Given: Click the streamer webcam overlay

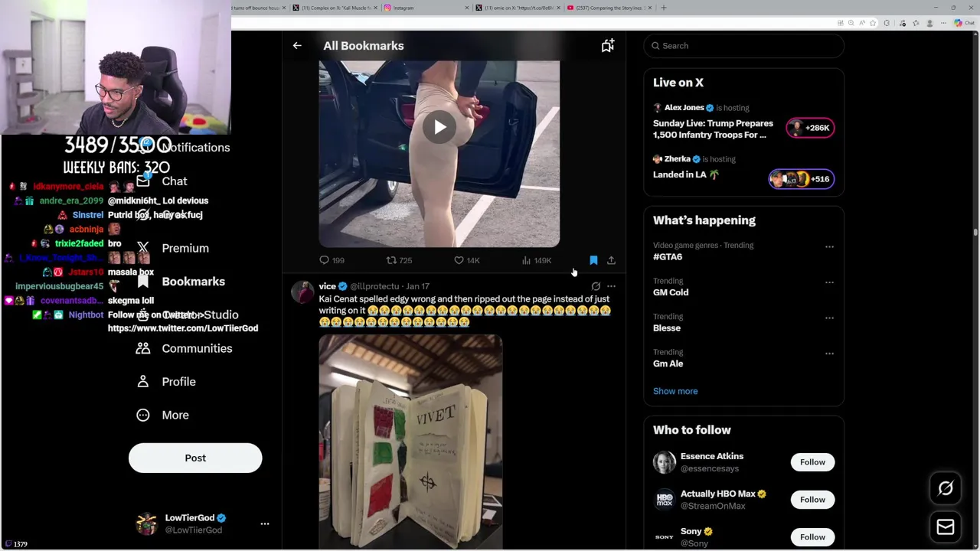Looking at the screenshot, I should coord(116,67).
